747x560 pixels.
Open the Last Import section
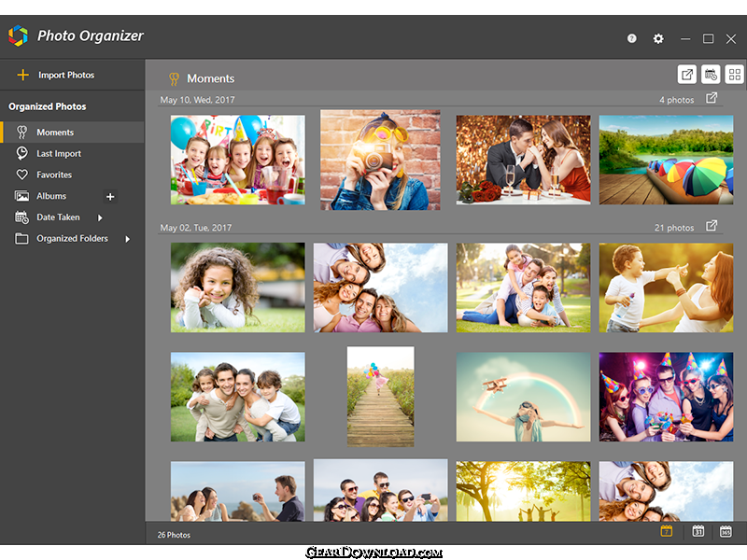73,153
